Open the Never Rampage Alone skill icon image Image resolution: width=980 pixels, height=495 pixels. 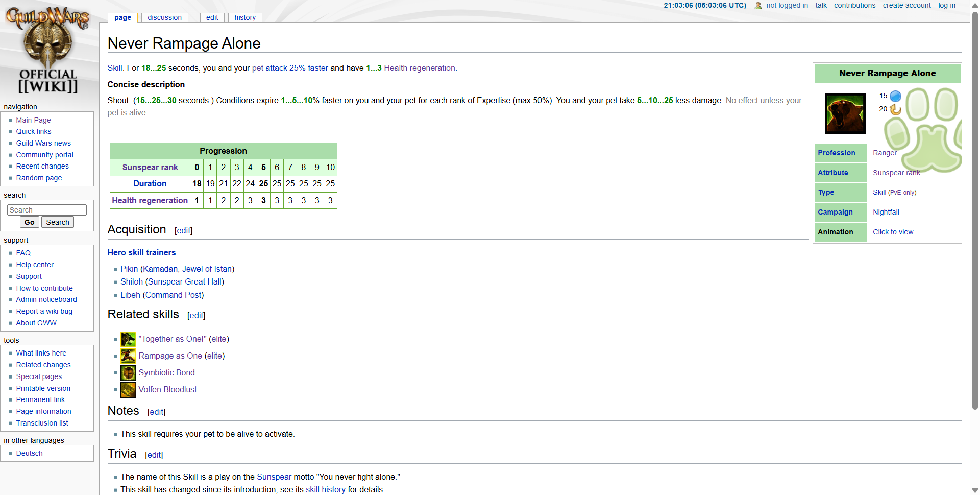(x=845, y=113)
